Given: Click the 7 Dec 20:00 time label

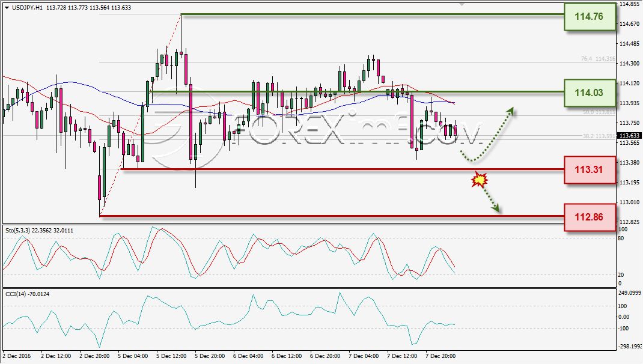Looking at the screenshot, I should [440, 356].
